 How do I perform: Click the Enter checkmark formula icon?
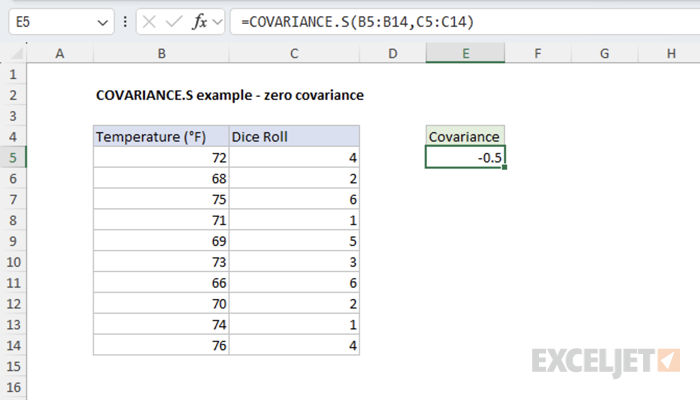click(174, 22)
